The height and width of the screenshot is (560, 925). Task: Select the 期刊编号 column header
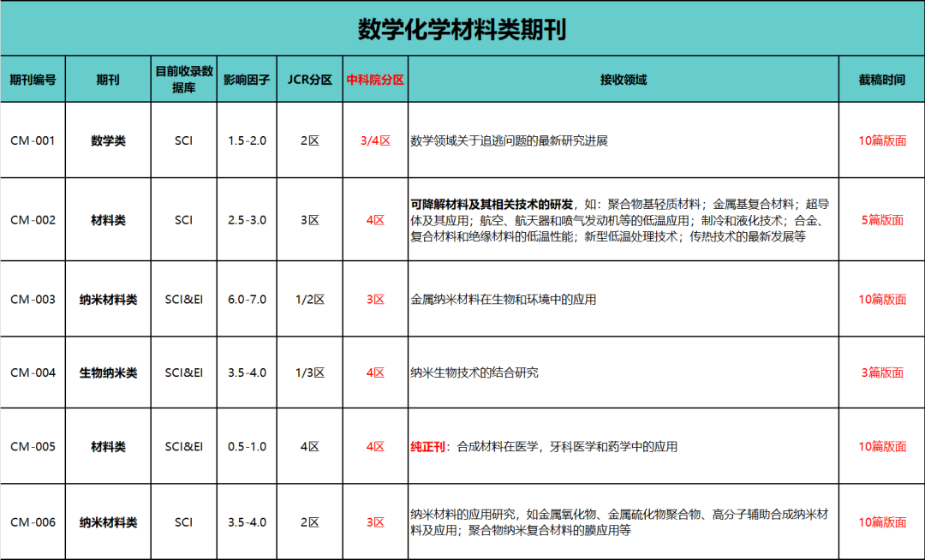coord(33,80)
